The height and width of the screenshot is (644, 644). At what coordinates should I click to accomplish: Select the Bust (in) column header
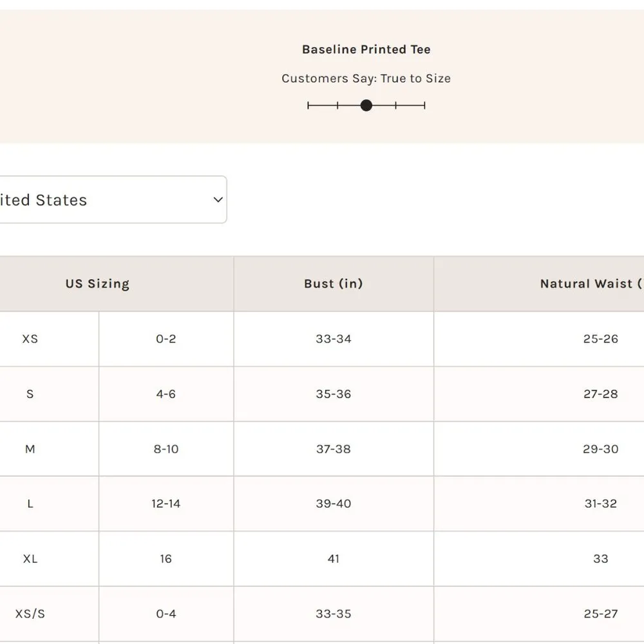[x=333, y=284]
